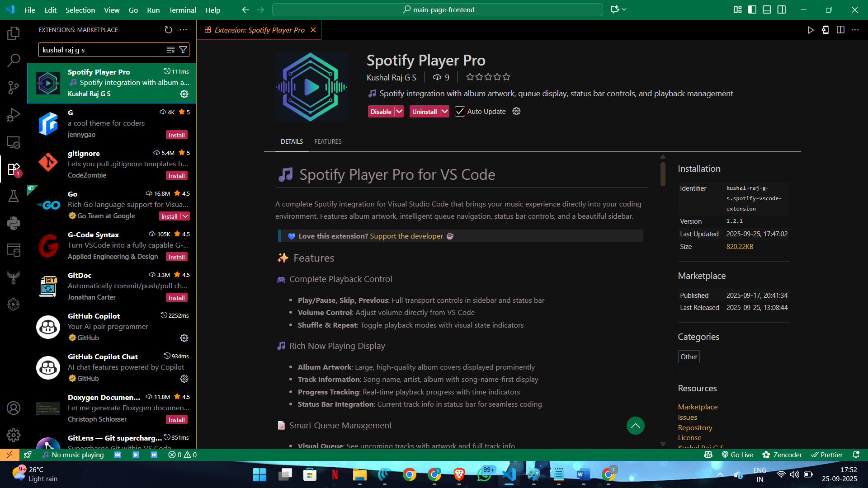Expand the Disable dropdown arrow
868x488 pixels.
pyautogui.click(x=399, y=112)
